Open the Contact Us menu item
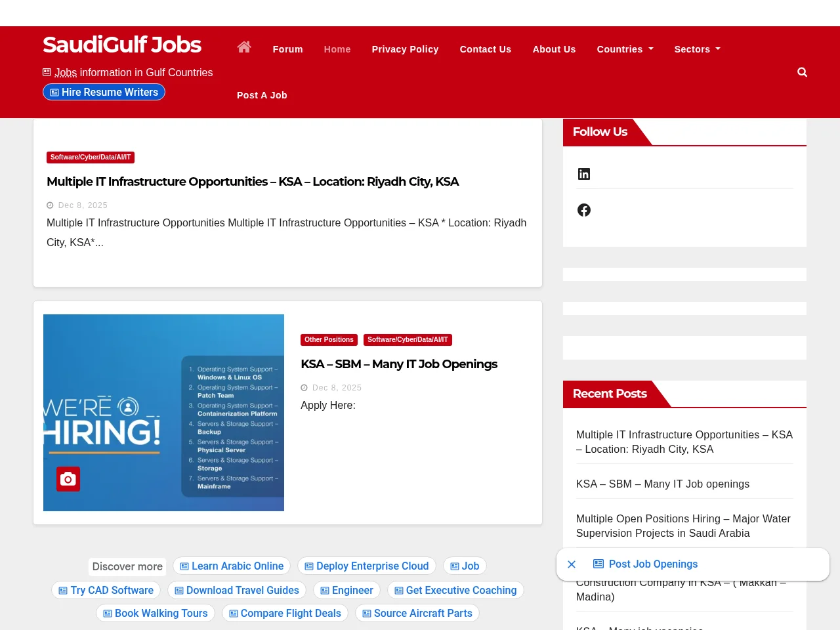 pos(486,49)
